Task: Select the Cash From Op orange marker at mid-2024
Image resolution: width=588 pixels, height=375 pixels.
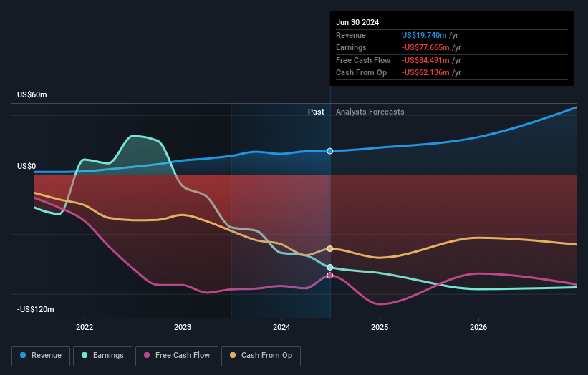Action: (x=330, y=249)
